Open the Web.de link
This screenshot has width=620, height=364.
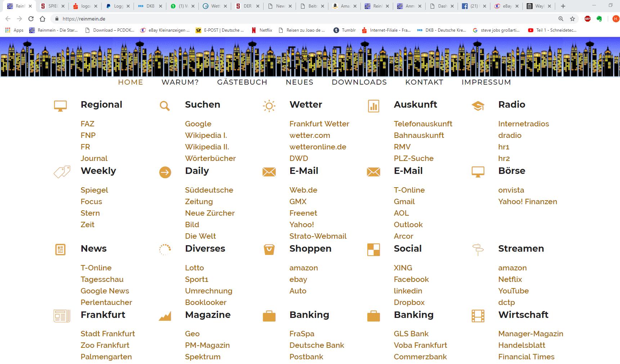[303, 190]
